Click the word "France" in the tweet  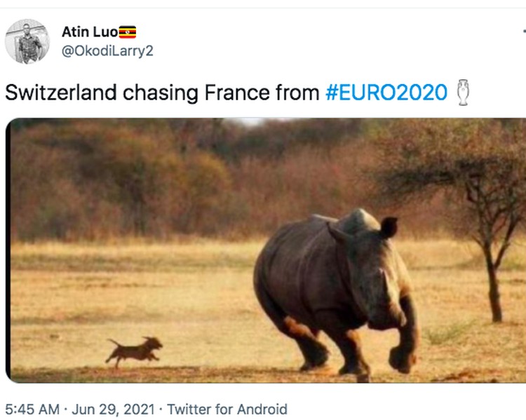coord(237,93)
